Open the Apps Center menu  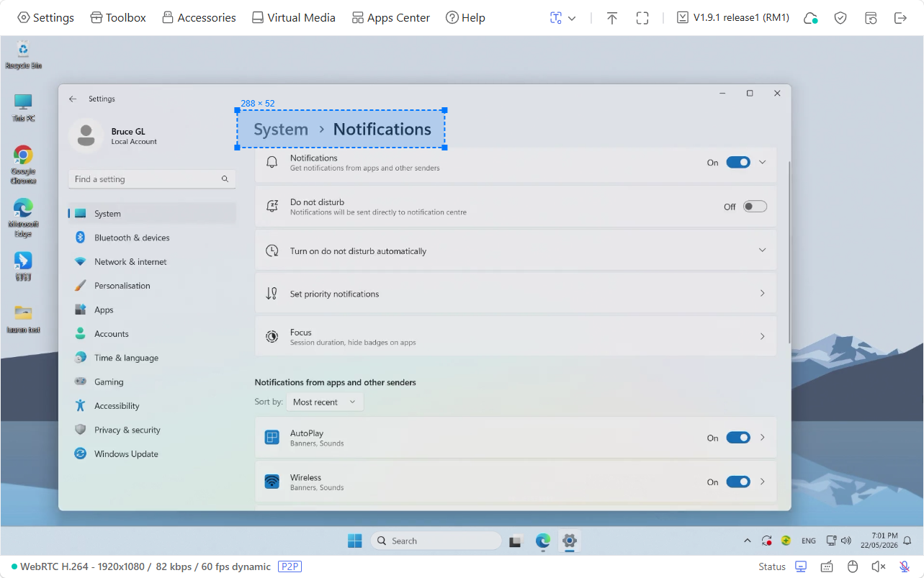pos(390,17)
